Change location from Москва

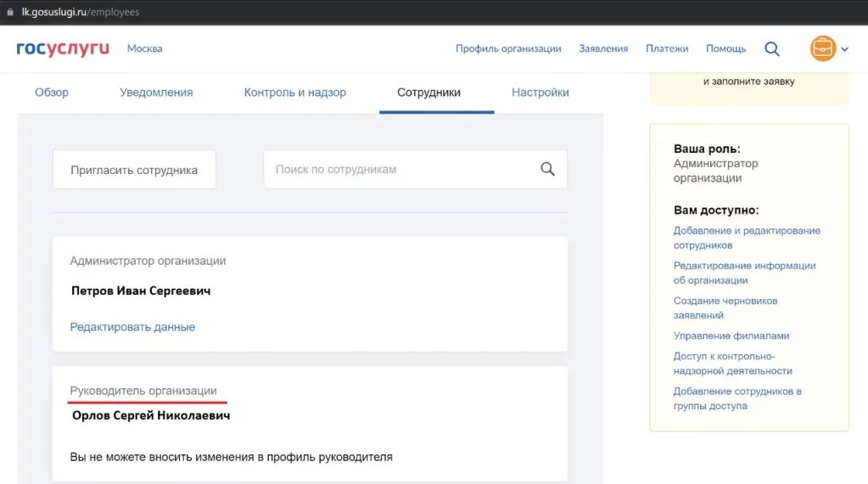click(x=144, y=48)
